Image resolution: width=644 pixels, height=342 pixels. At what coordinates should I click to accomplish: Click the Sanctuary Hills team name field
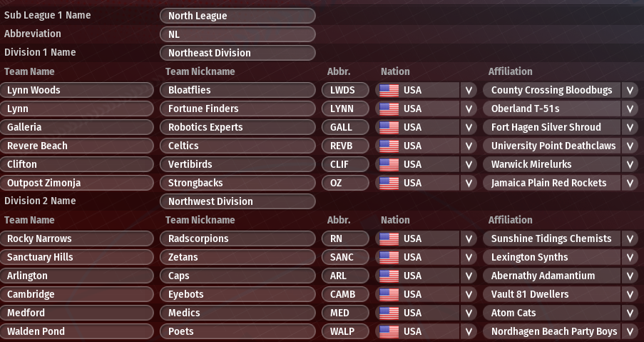[77, 257]
